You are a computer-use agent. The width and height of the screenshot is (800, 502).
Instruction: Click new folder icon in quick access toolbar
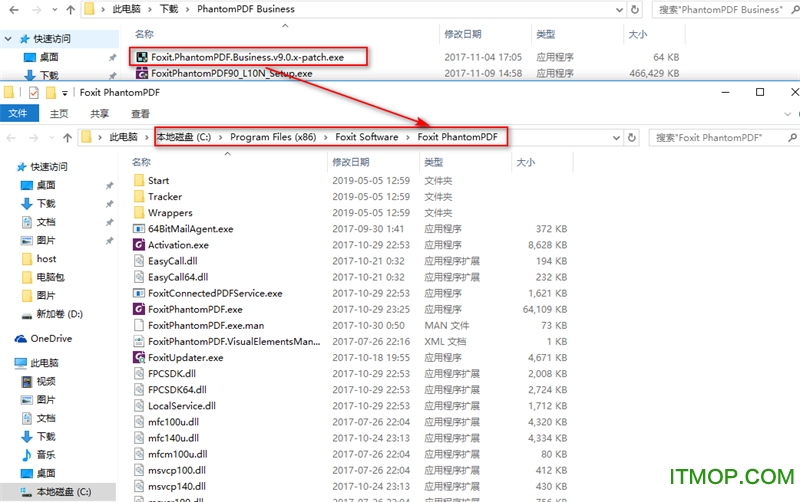51,92
